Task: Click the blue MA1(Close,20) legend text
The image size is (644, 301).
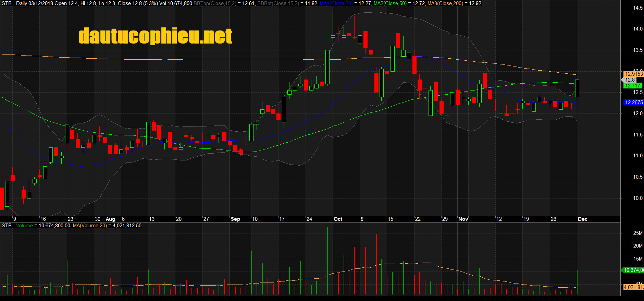Action: (x=336, y=3)
